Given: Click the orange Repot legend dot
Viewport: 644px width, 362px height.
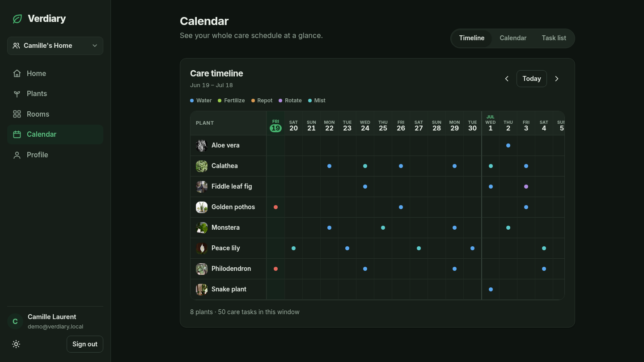Looking at the screenshot, I should point(253,101).
